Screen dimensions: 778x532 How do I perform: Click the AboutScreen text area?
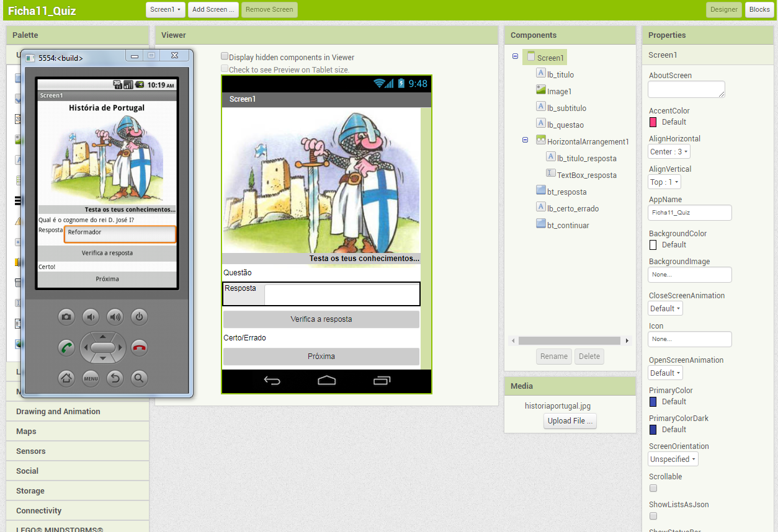pos(686,89)
